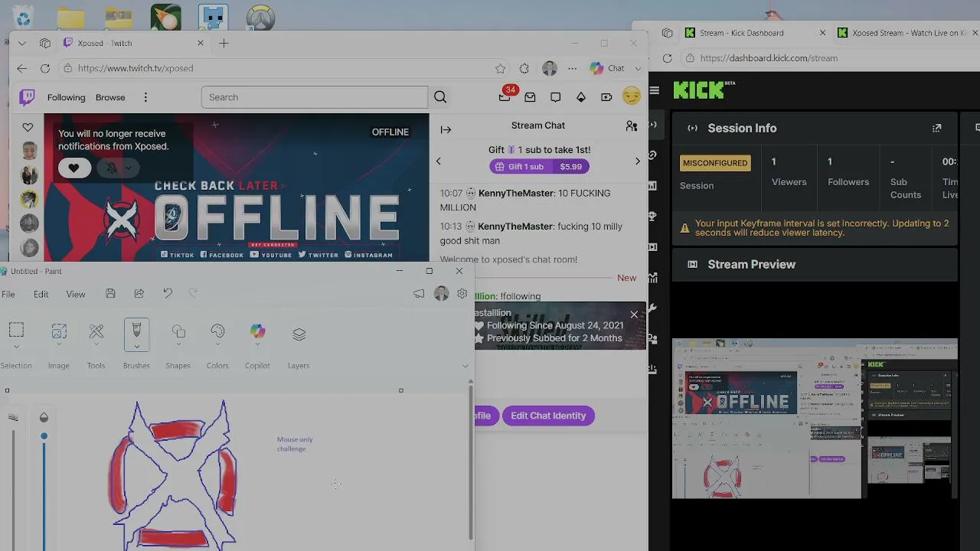Open the View menu in Paint
Screen dimensions: 980x551
(76, 294)
